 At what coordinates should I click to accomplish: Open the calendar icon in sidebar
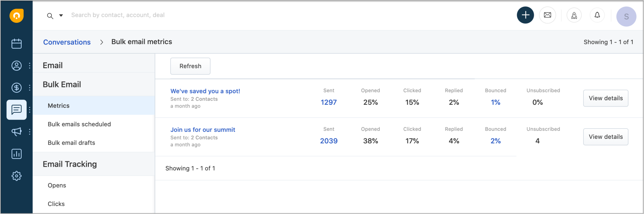16,44
